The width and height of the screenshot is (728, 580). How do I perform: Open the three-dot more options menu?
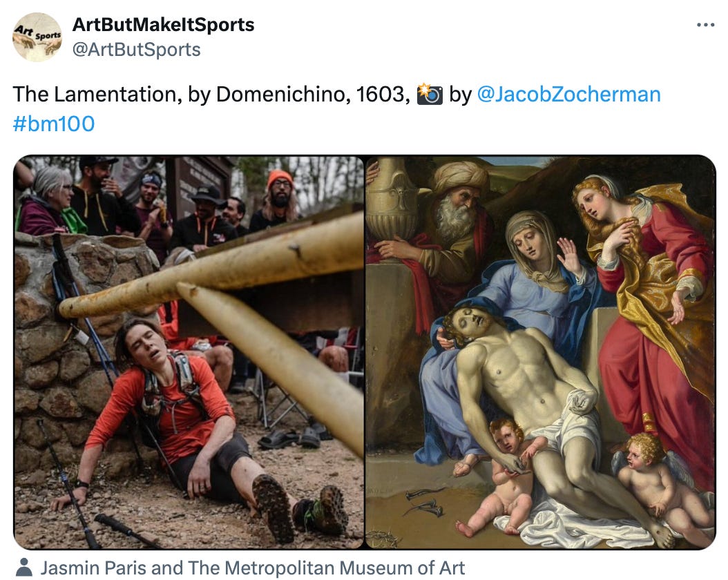(705, 25)
